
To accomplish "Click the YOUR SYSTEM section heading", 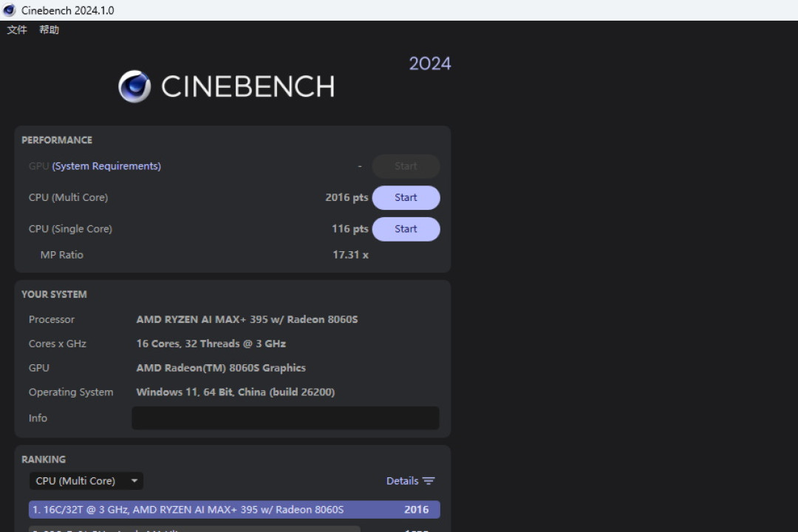I will pyautogui.click(x=54, y=294).
